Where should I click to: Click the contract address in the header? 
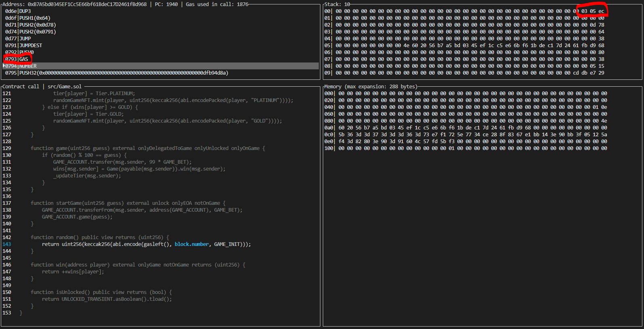tap(87, 4)
